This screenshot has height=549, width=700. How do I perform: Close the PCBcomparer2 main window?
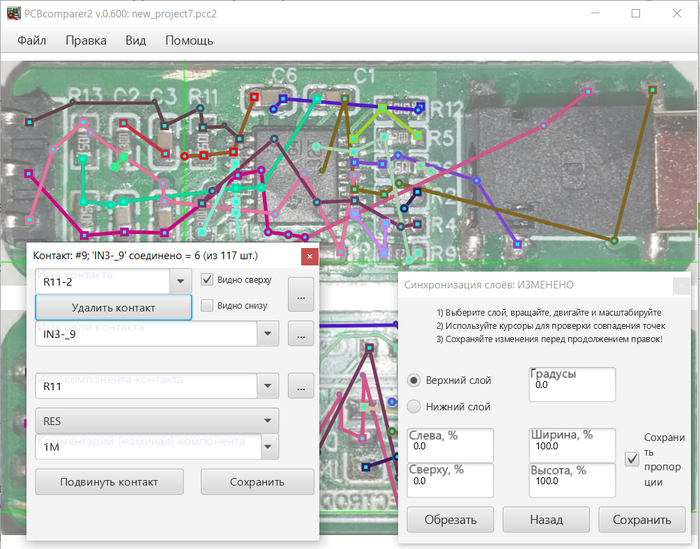coord(679,14)
